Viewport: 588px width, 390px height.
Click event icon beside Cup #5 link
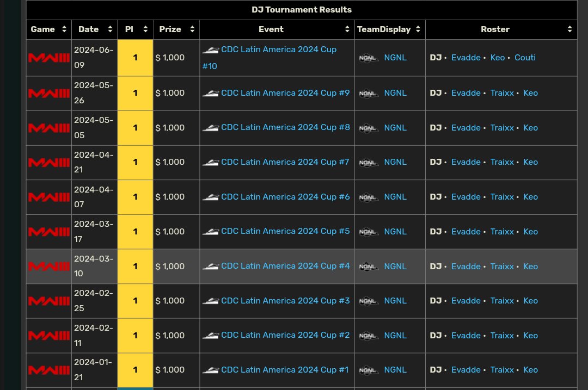[210, 232]
